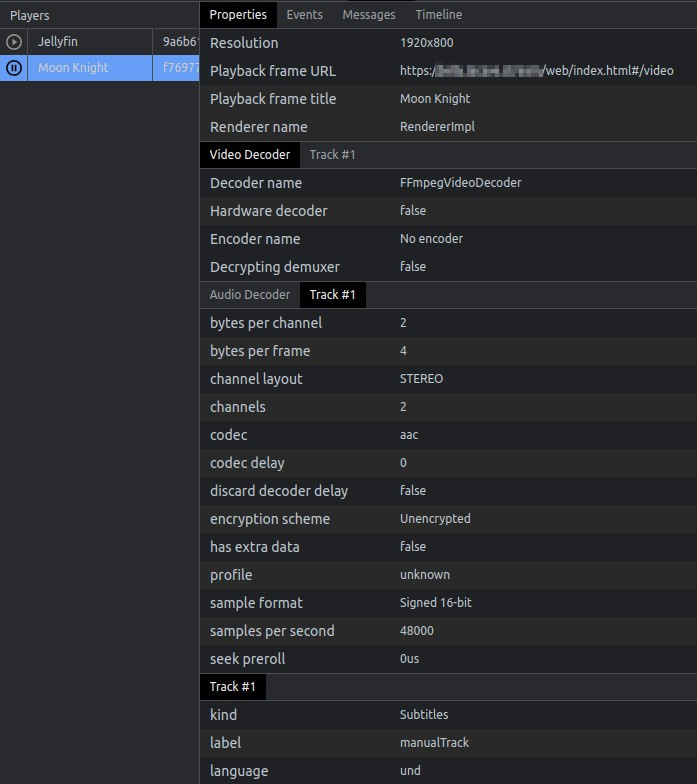Click the manualTrack label value
The image size is (697, 784).
click(434, 742)
